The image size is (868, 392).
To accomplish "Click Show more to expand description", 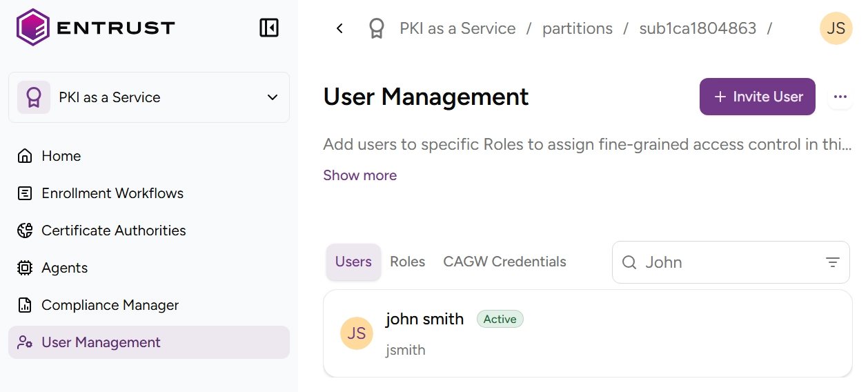I will 360,175.
